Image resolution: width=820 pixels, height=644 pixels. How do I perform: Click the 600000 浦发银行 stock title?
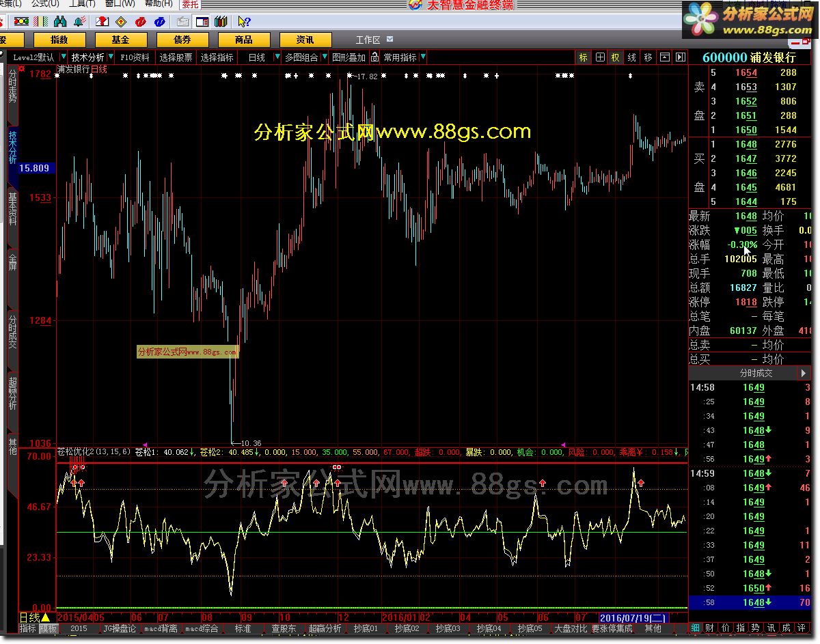pos(749,58)
